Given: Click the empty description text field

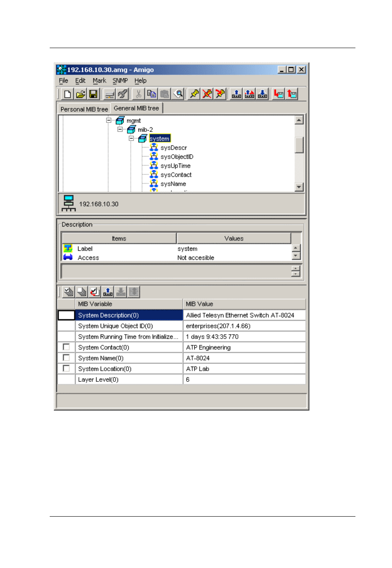Looking at the screenshot, I should (x=176, y=271).
